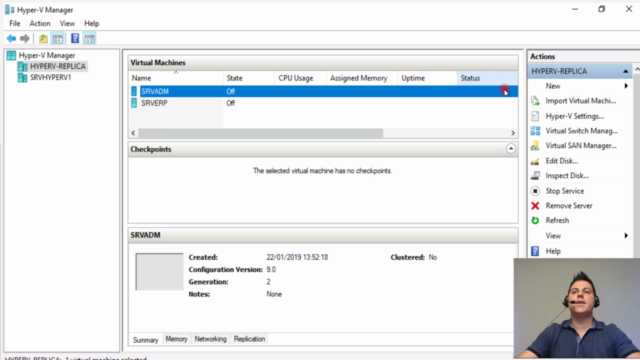Sort by the Assigned Memory column header
Image resolution: width=640 pixels, height=360 pixels.
pyautogui.click(x=362, y=78)
